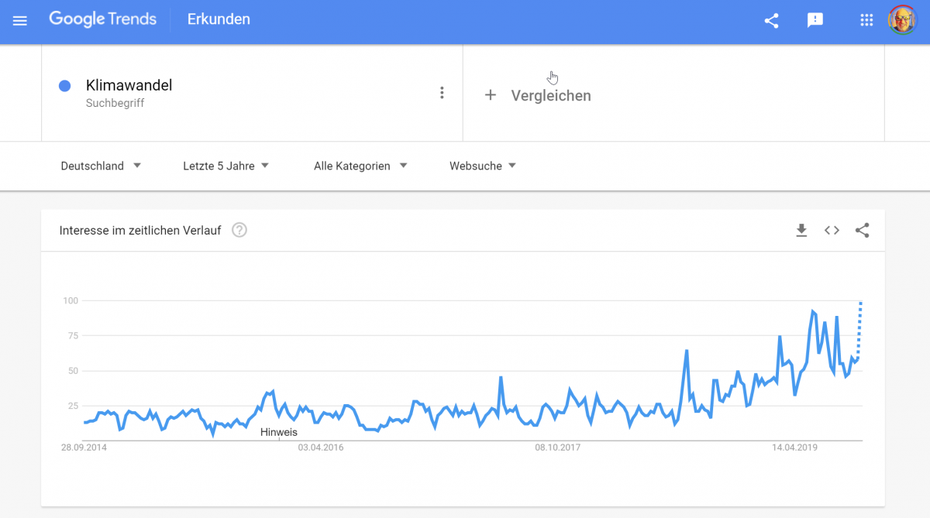Image resolution: width=930 pixels, height=518 pixels.
Task: Share the interest over time chart
Action: click(x=862, y=230)
